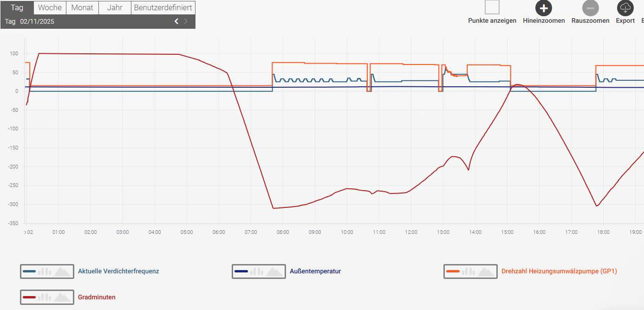Image resolution: width=644 pixels, height=310 pixels.
Task: Click the Hineinzoomen plus icon
Action: pos(544,8)
